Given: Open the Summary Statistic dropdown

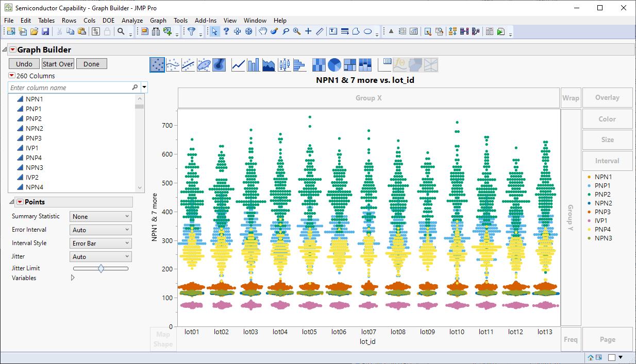Looking at the screenshot, I should coord(101,217).
